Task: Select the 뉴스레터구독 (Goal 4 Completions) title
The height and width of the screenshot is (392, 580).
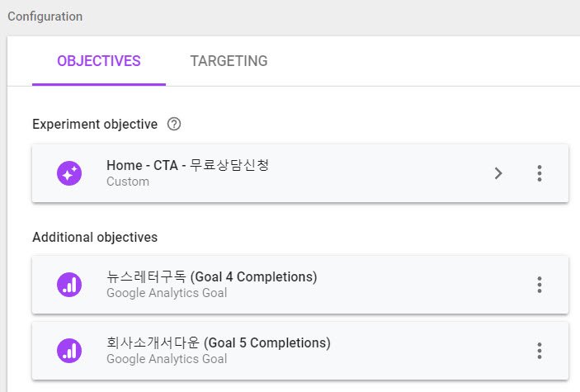Action: tap(211, 276)
